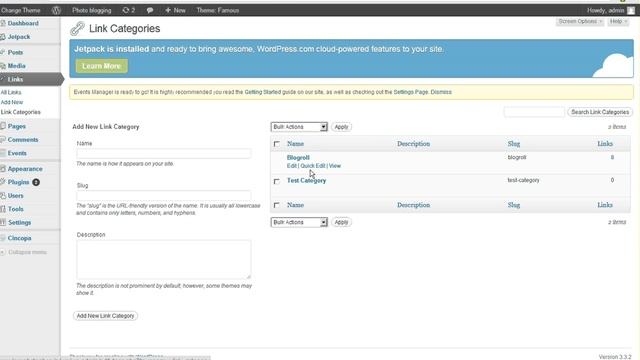Viewport: 640px width, 360px height.
Task: Click the Learn More Jetpack button
Action: pos(101,66)
